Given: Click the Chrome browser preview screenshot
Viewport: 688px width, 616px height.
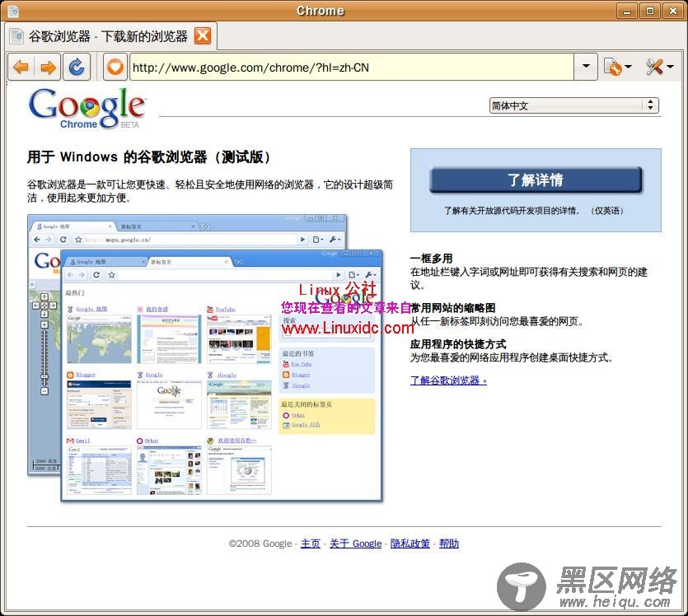Looking at the screenshot, I should (205, 357).
